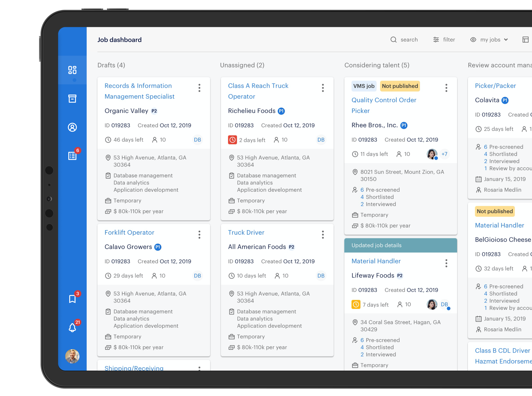Click the Drafts (4) column header
Viewport: 532px width, 396px height.
click(x=111, y=65)
